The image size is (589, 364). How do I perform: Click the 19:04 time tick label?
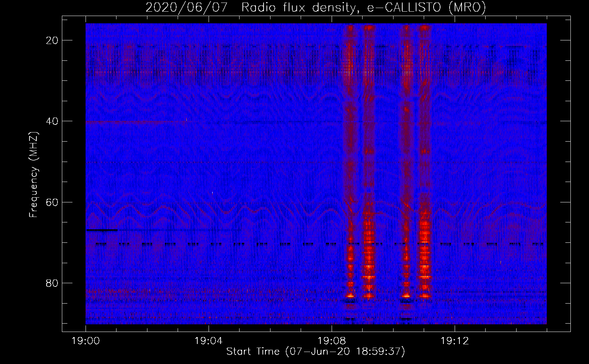coord(209,341)
